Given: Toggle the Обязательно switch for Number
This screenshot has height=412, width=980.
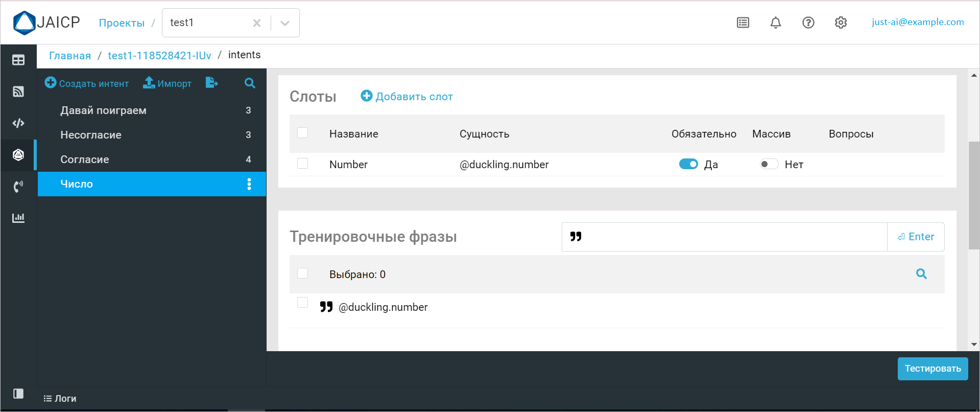Looking at the screenshot, I should (688, 164).
